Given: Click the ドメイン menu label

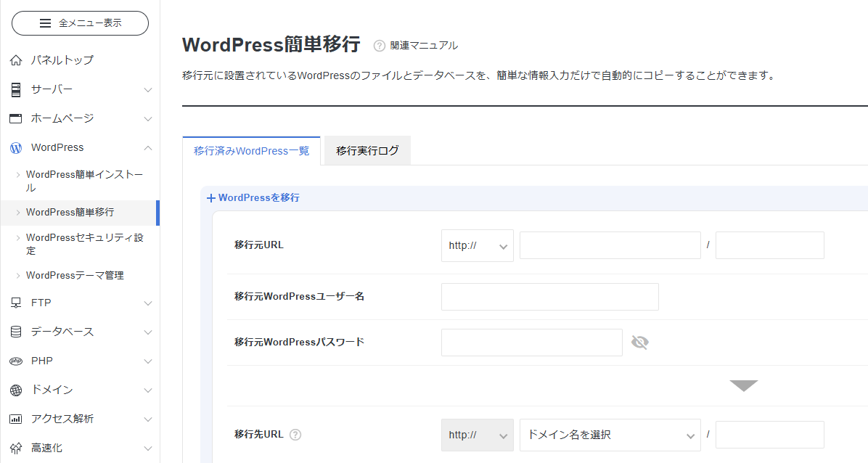Looking at the screenshot, I should coord(52,390).
